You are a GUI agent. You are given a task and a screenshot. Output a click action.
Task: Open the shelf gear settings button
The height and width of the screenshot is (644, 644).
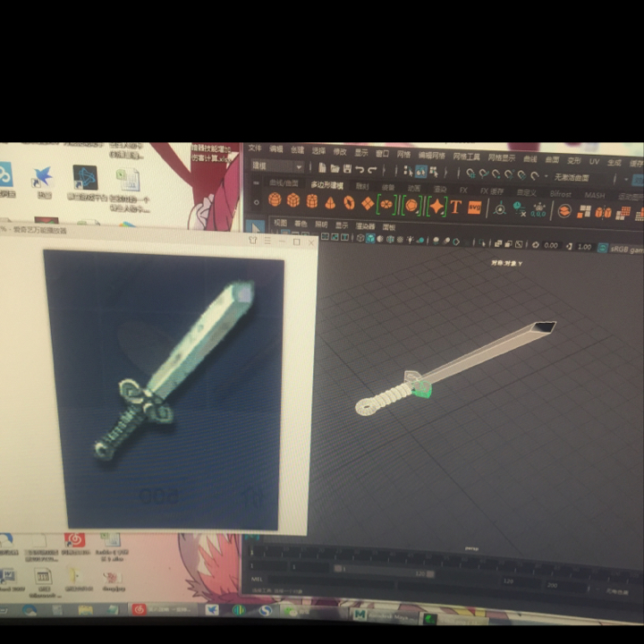(x=257, y=202)
